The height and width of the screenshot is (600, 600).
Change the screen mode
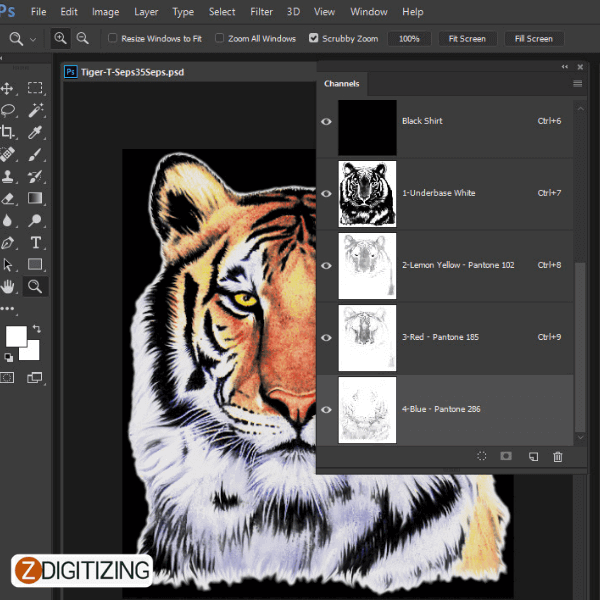[34, 378]
